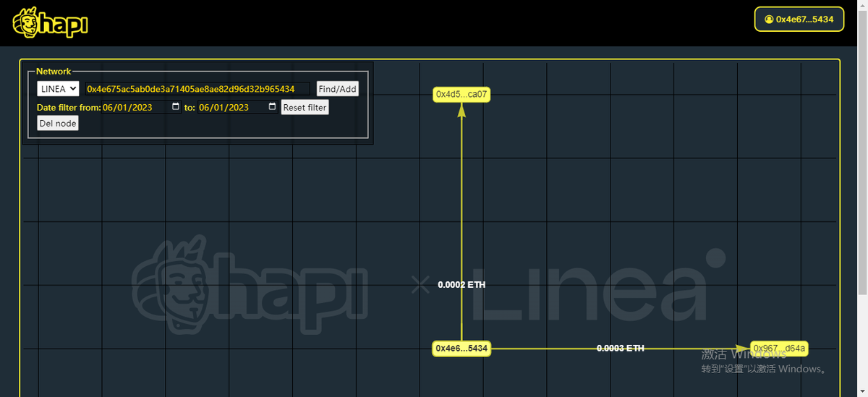This screenshot has width=868, height=397.
Task: Click the Del node button
Action: [x=58, y=123]
